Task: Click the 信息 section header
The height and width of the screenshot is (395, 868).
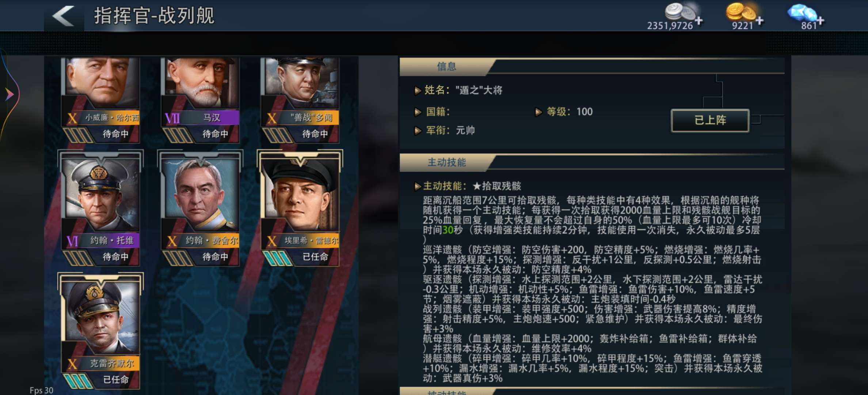Action: pos(446,67)
